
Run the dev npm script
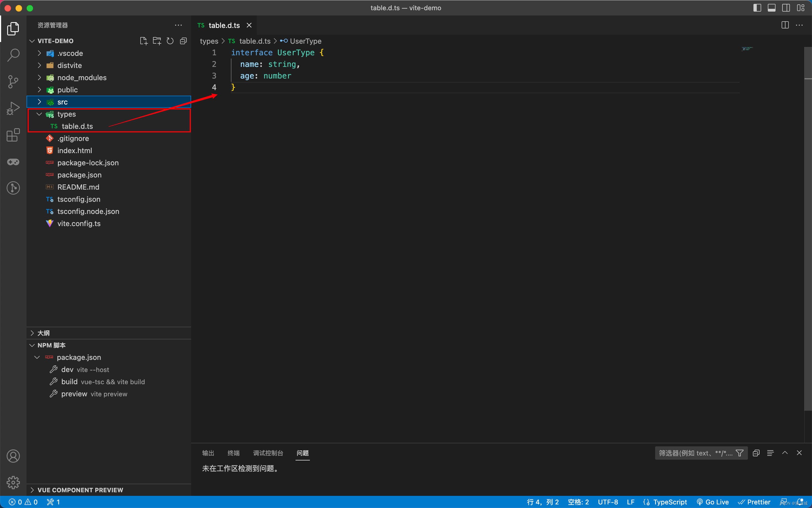pos(109,369)
